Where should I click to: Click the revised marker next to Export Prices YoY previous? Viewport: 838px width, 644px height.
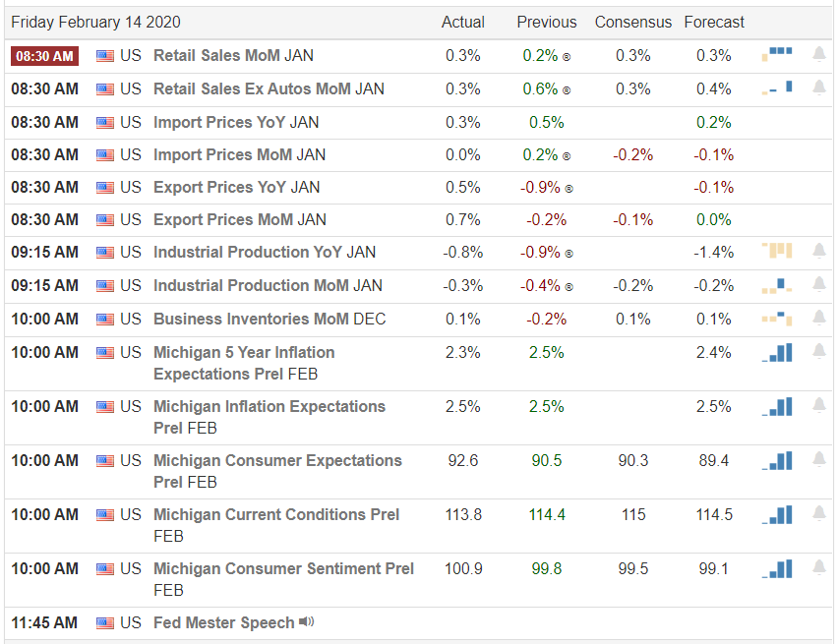coord(569,188)
